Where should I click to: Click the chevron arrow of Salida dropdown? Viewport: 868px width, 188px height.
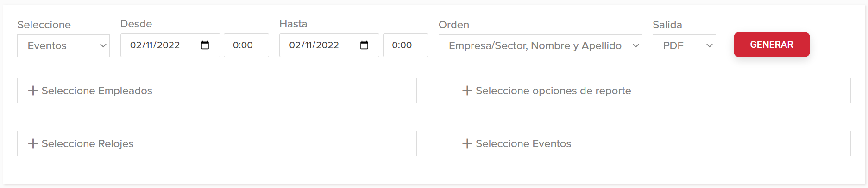(x=709, y=45)
